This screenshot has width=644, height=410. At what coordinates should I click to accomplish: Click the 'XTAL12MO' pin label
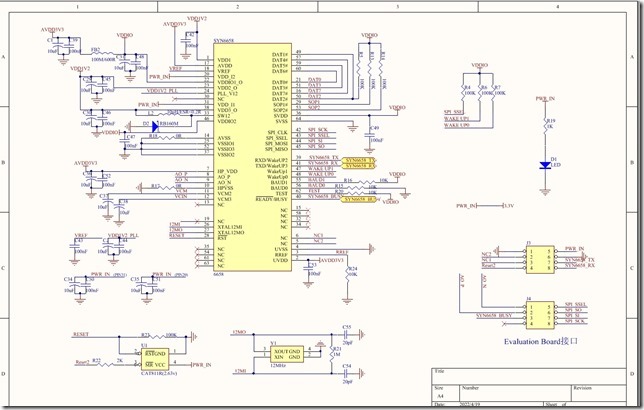point(231,233)
